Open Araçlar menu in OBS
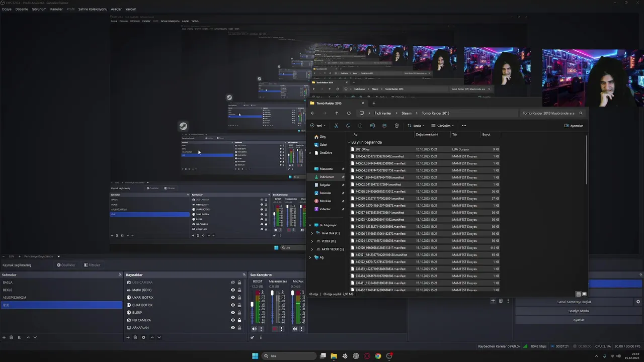The width and height of the screenshot is (644, 362). [116, 9]
